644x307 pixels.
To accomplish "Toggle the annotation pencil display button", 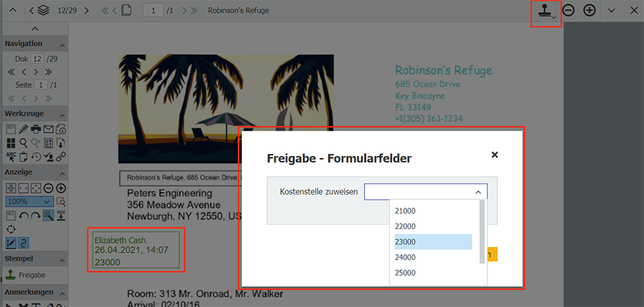I will (11, 242).
